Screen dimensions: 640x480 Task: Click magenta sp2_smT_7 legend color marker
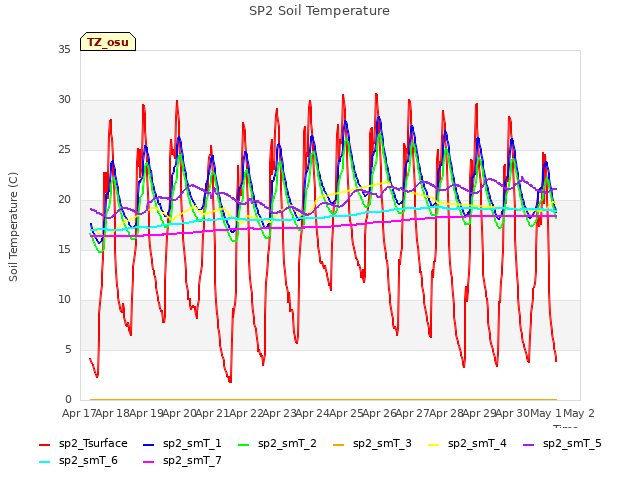click(149, 462)
